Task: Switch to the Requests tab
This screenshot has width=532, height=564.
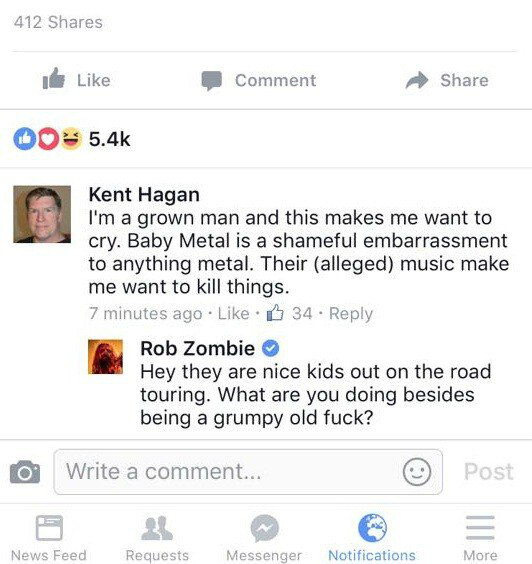Action: point(157,538)
